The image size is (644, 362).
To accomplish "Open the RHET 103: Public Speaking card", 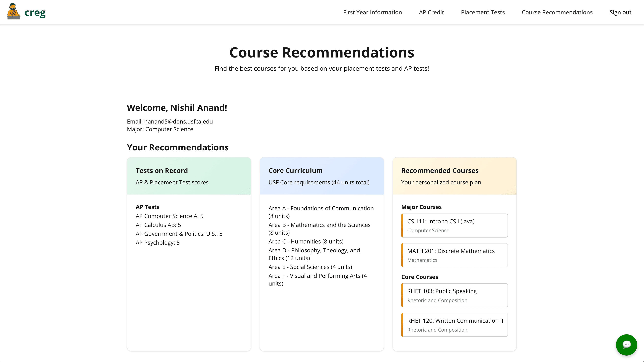I will click(454, 295).
